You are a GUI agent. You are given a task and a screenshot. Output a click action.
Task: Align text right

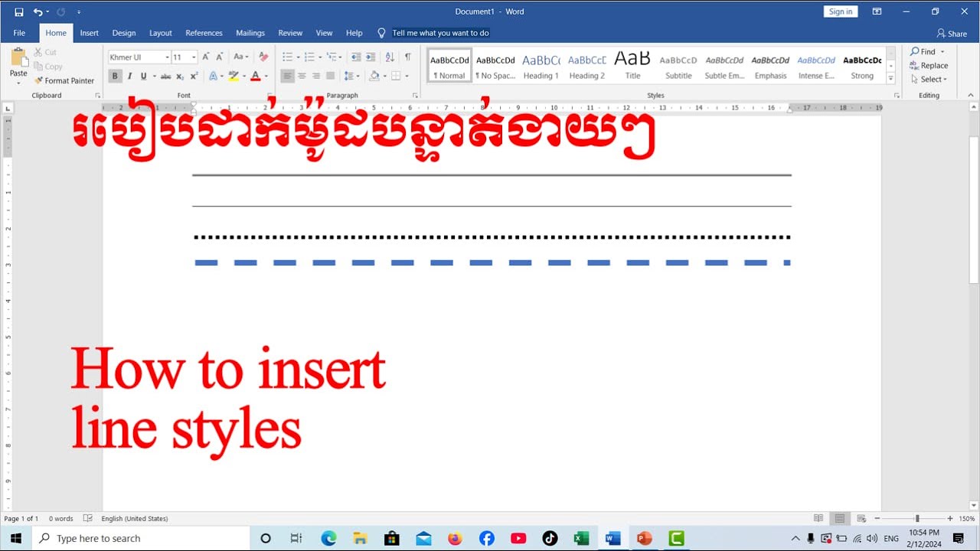[316, 76]
